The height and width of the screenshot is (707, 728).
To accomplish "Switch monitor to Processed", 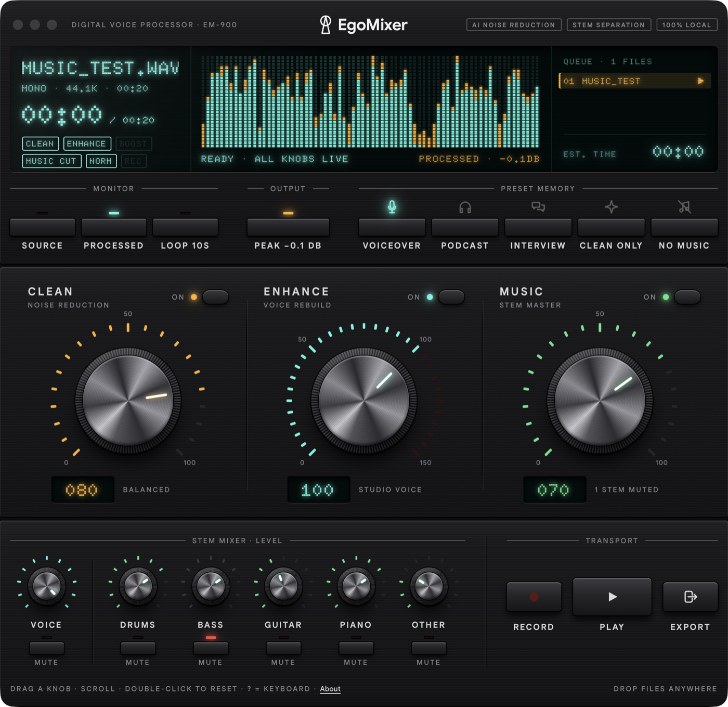I will click(x=114, y=227).
